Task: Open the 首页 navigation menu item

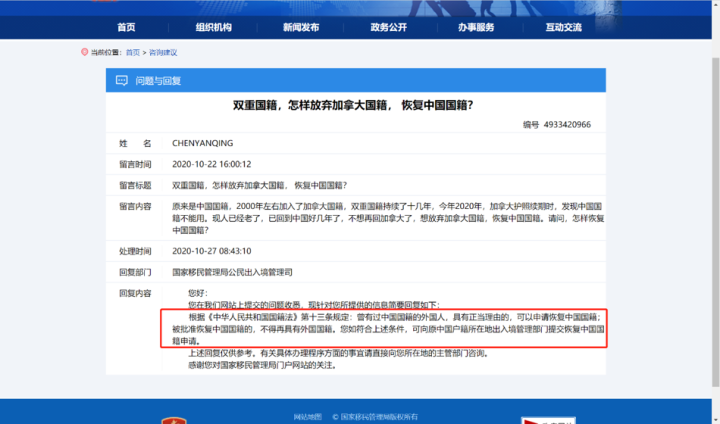Action: coord(126,28)
